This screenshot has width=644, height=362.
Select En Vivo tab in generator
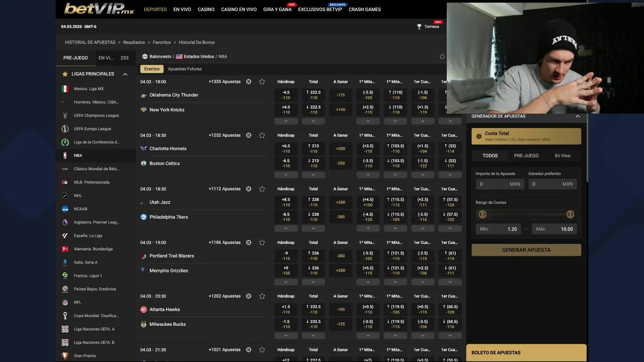[562, 156]
